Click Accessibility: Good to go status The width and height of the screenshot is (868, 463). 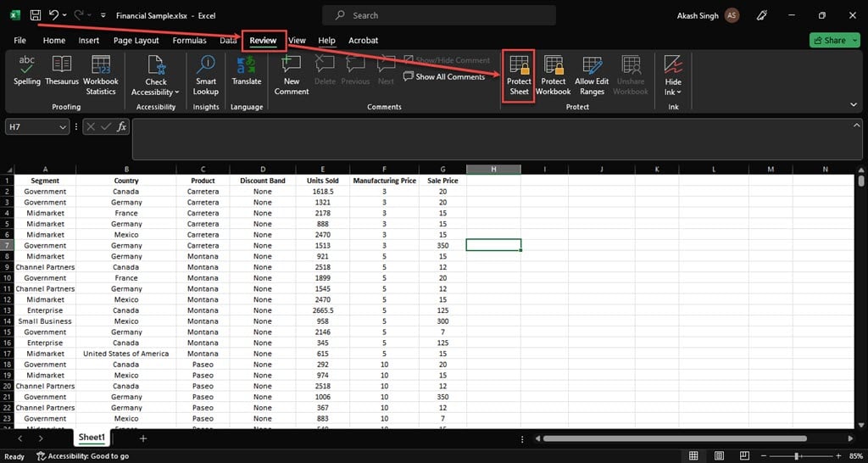pos(82,456)
